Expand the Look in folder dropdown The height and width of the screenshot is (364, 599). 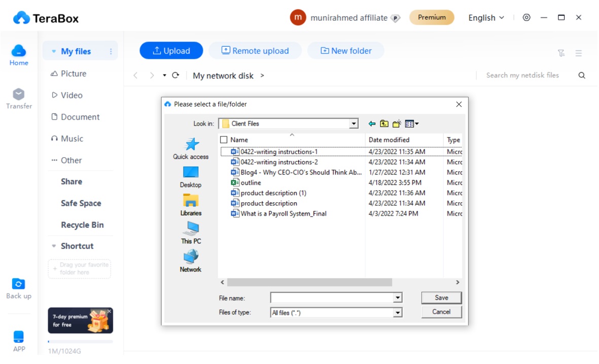354,123
